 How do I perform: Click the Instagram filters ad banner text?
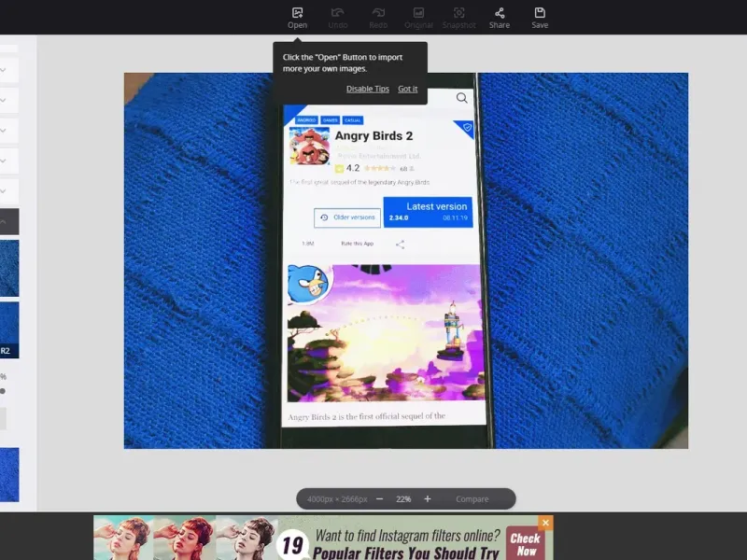406,544
